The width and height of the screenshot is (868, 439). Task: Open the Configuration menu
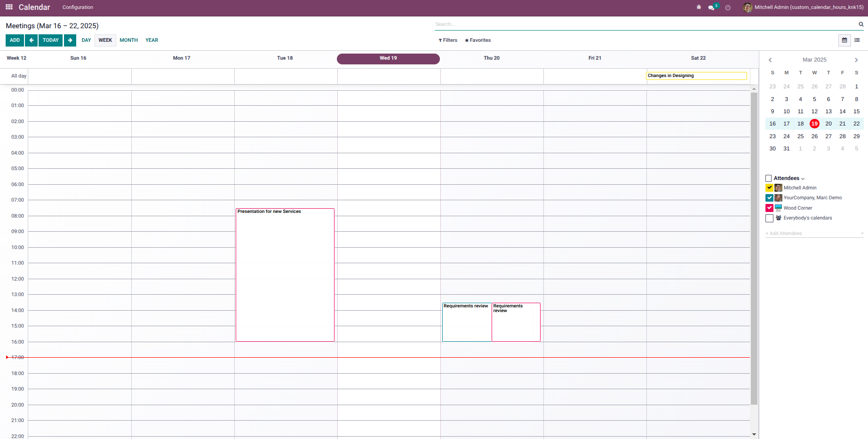tap(78, 7)
